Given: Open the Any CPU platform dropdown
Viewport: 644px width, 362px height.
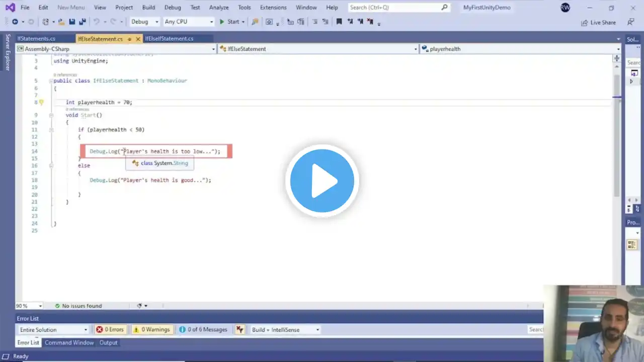Looking at the screenshot, I should pos(189,22).
